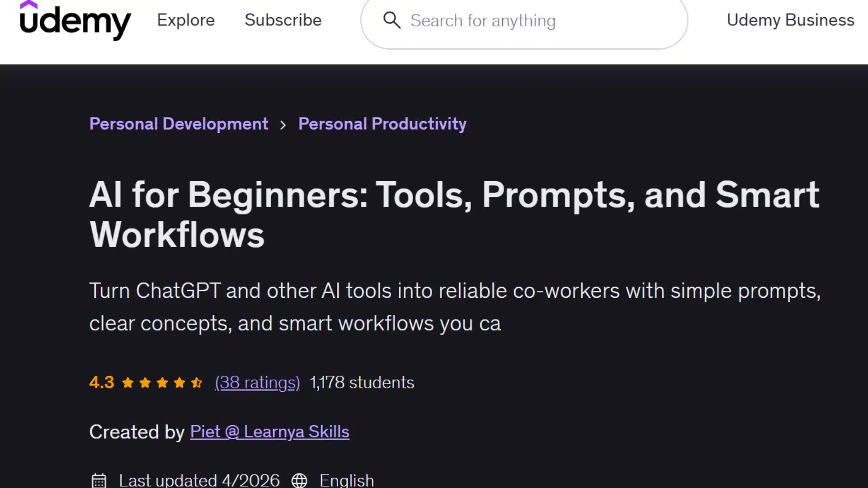
Task: Open Udemy Business link
Action: [x=790, y=20]
